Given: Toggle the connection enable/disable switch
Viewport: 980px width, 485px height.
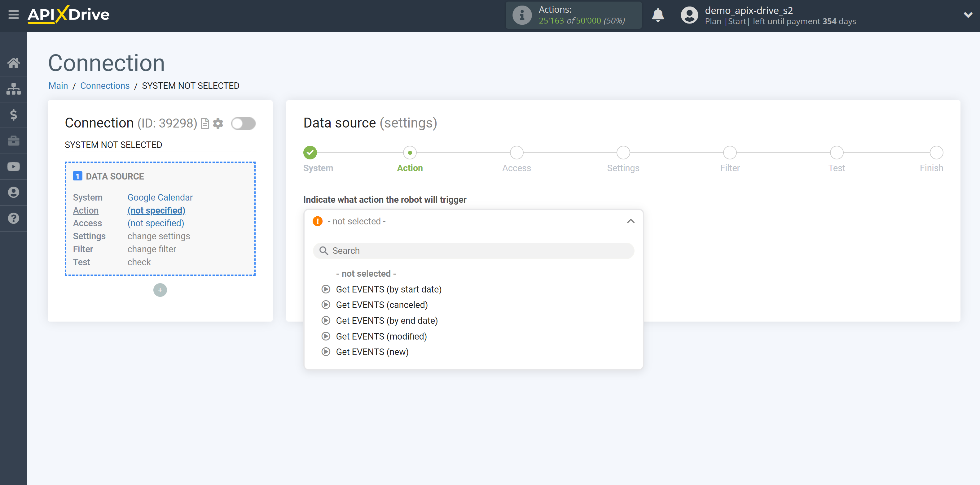Looking at the screenshot, I should coord(243,123).
